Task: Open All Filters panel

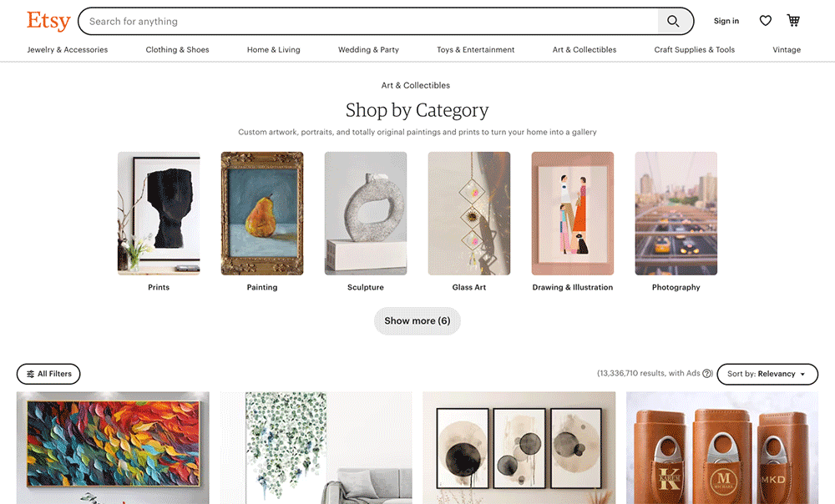Action: pyautogui.click(x=48, y=374)
